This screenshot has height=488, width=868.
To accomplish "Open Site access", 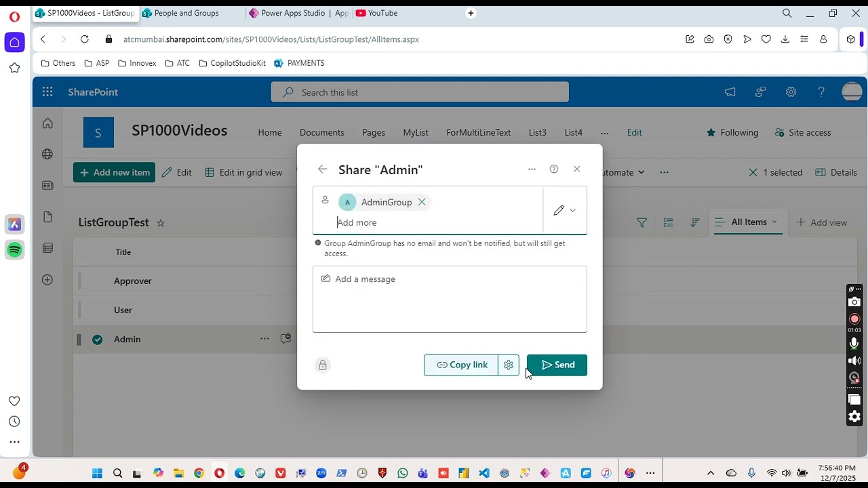I will [x=803, y=133].
